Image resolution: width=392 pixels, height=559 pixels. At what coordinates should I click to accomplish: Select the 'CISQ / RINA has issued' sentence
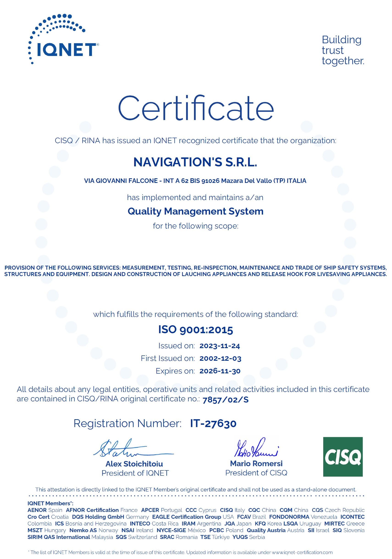196,140
